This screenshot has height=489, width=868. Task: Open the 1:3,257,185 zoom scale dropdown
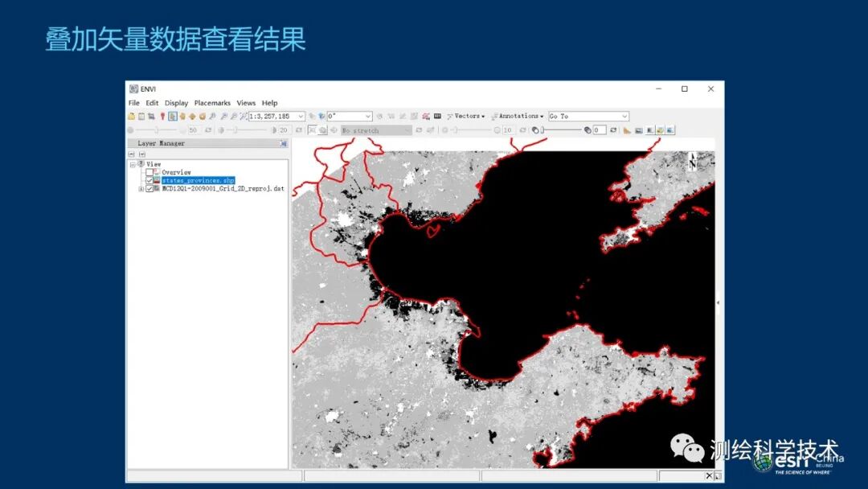tap(301, 117)
